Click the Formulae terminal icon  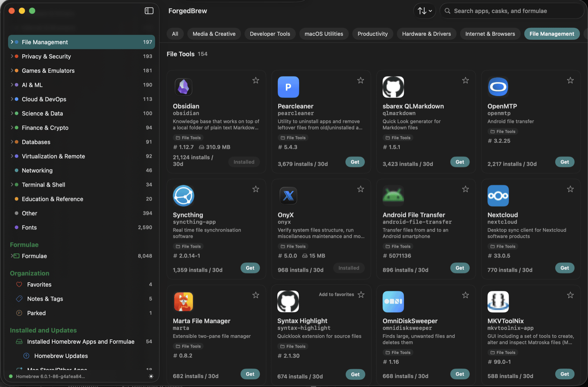pyautogui.click(x=17, y=256)
